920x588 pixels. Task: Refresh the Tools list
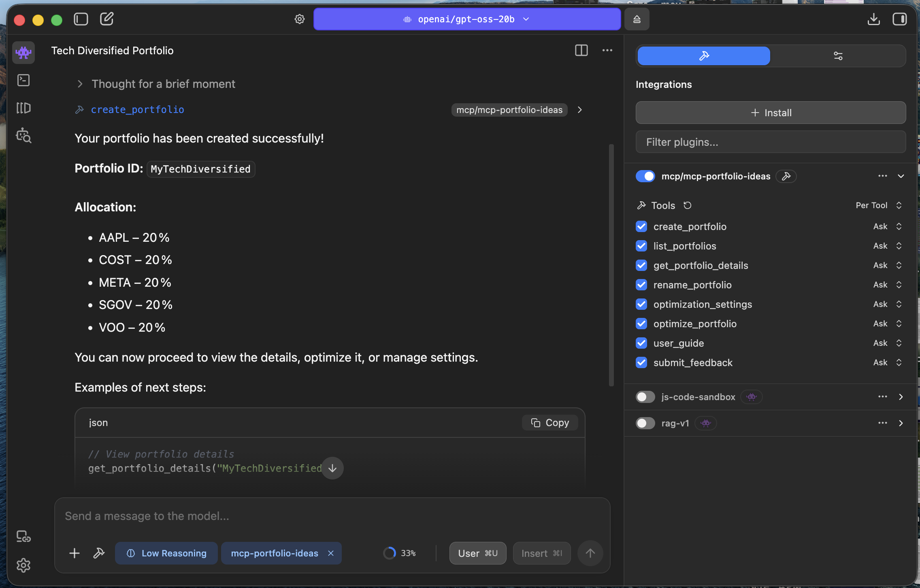pos(688,205)
